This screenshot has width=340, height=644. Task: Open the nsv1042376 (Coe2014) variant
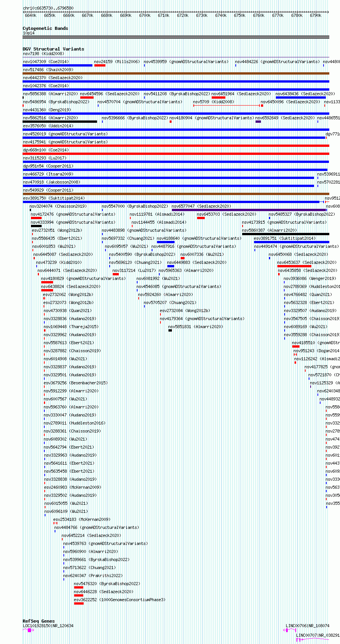[x=46, y=86]
